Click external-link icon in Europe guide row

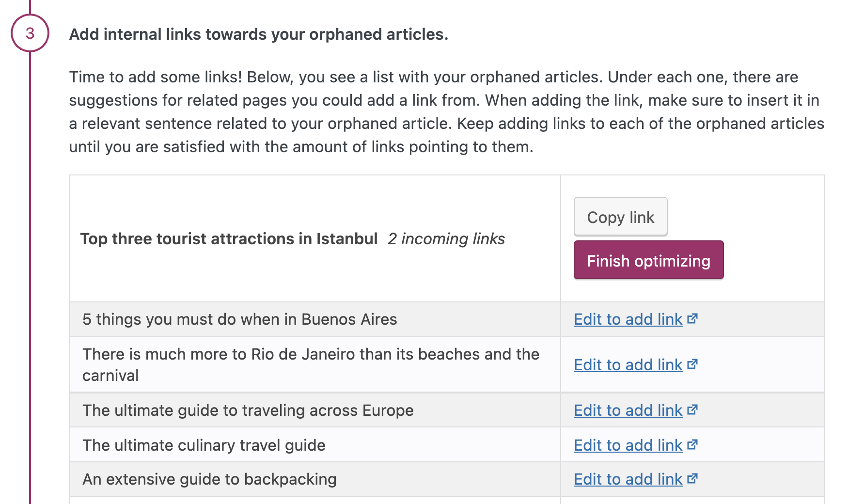pyautogui.click(x=692, y=410)
